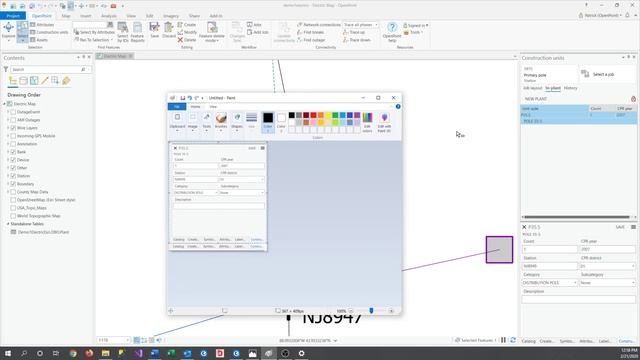
Task: Click Select By Attributes
Action: (x=94, y=32)
